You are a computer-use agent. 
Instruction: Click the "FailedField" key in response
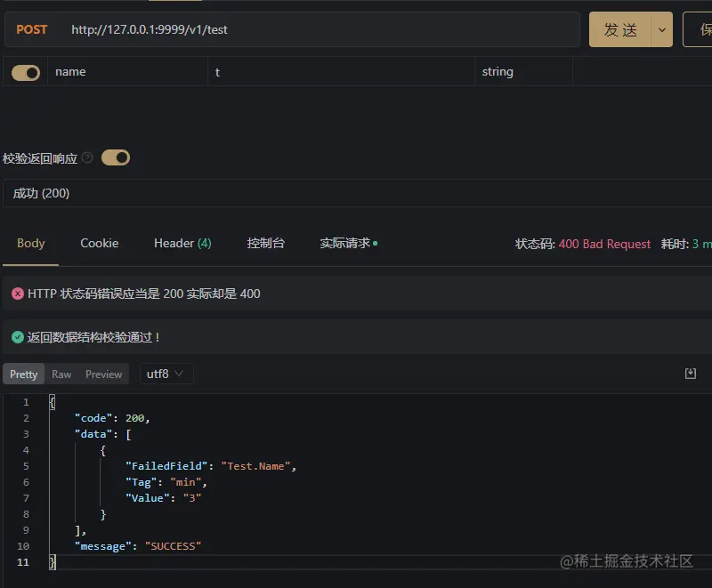click(x=166, y=466)
